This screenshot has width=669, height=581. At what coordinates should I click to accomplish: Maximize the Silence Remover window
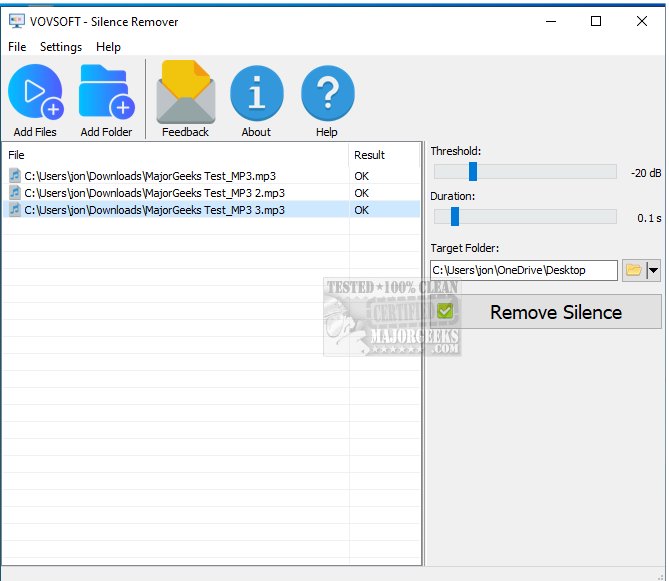pos(596,21)
